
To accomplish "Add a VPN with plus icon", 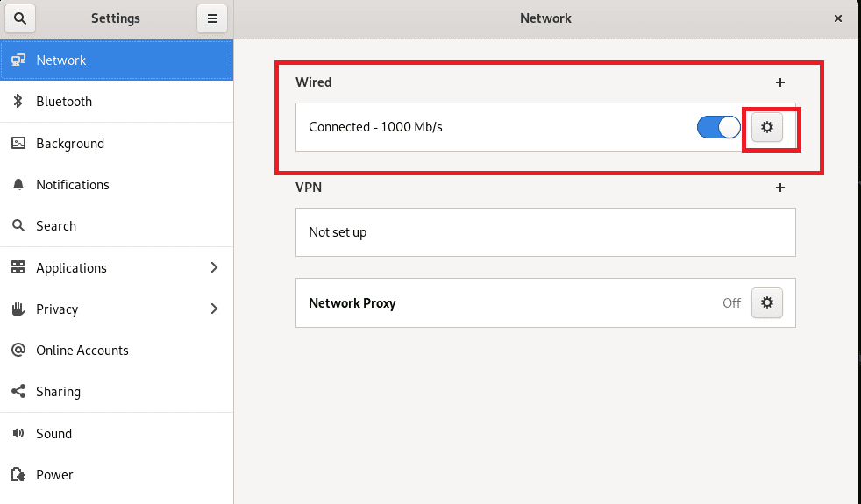I will 780,188.
